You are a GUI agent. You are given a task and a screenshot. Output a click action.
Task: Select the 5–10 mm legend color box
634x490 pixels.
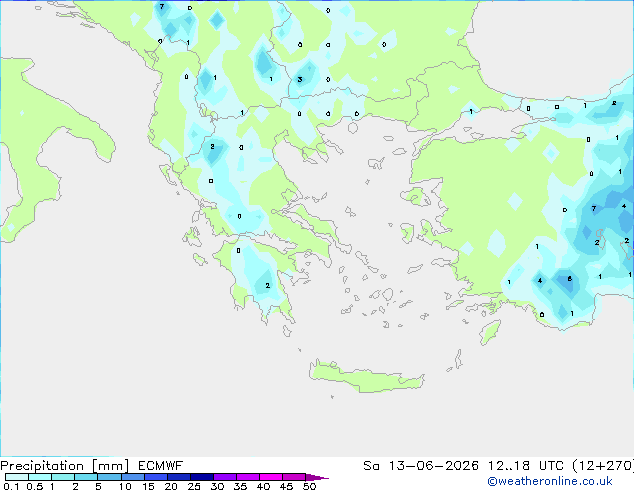click(x=109, y=477)
